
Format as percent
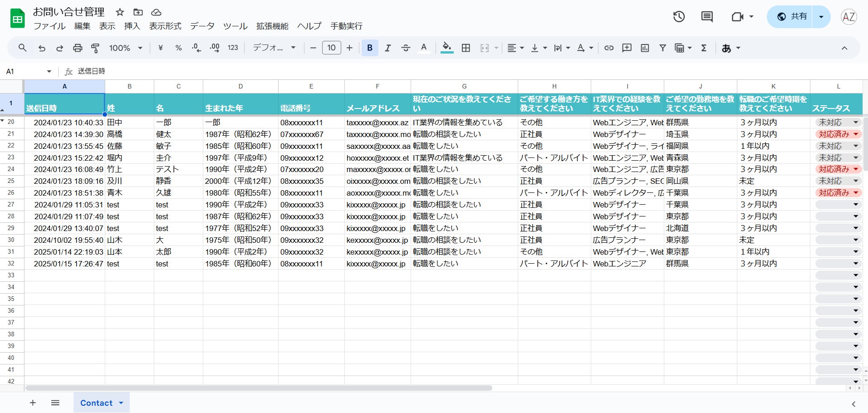click(x=178, y=48)
